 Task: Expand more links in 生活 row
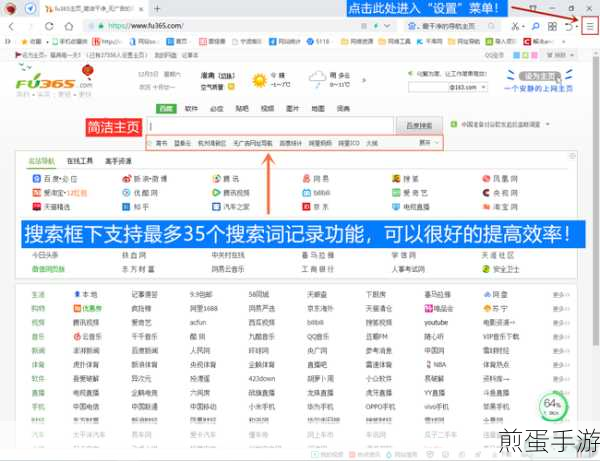coord(561,295)
